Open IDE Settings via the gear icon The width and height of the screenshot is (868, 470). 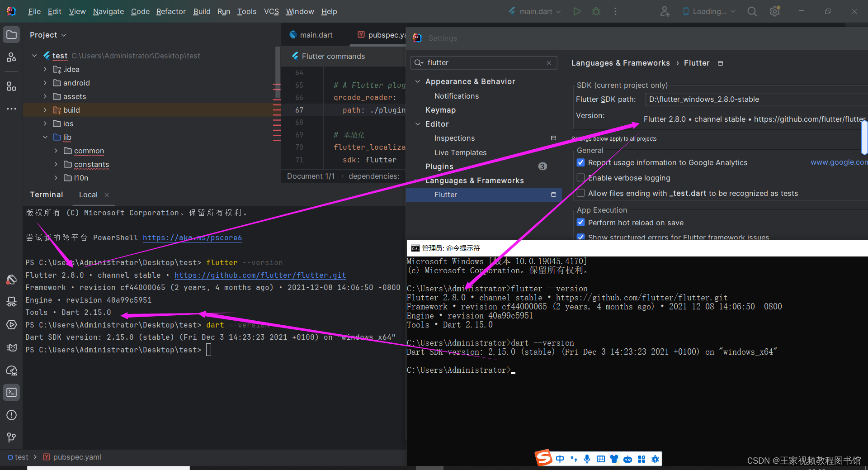(774, 11)
